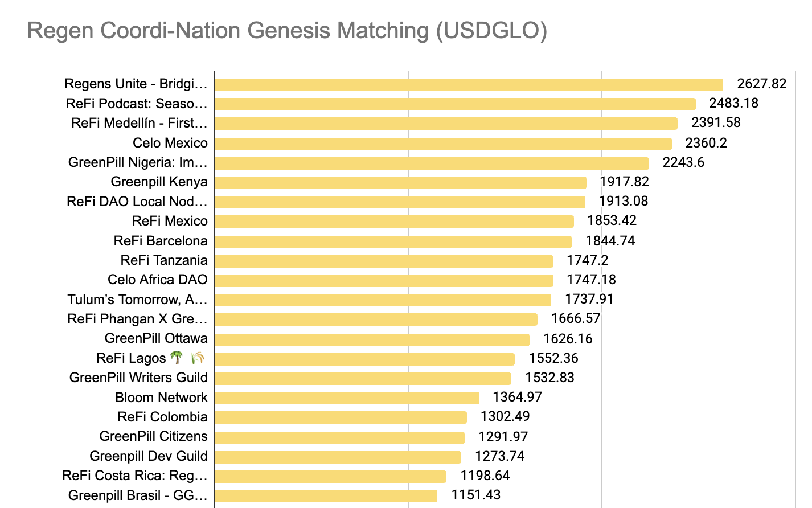Select the Greenpill Kenya axis label
This screenshot has height=508, width=812.
point(159,182)
